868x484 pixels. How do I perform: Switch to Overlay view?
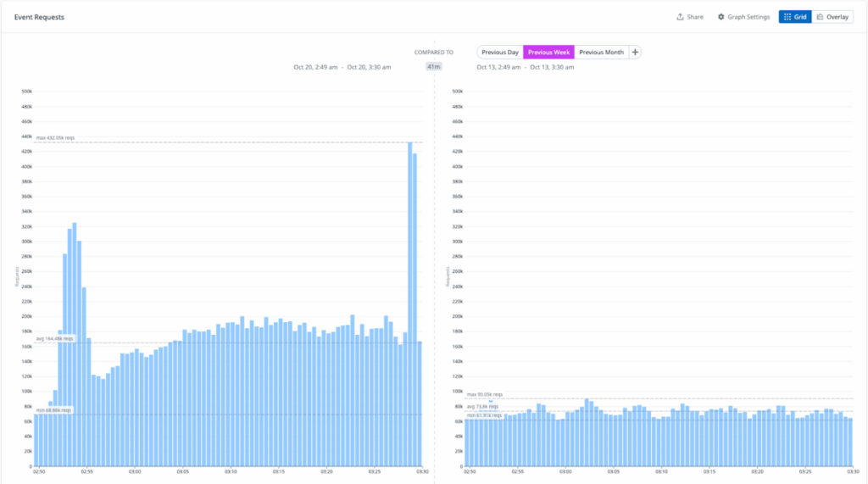832,17
